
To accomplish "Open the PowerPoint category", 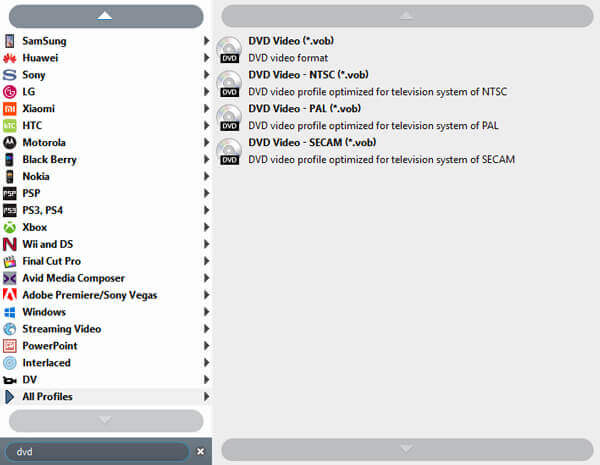I will [106, 346].
